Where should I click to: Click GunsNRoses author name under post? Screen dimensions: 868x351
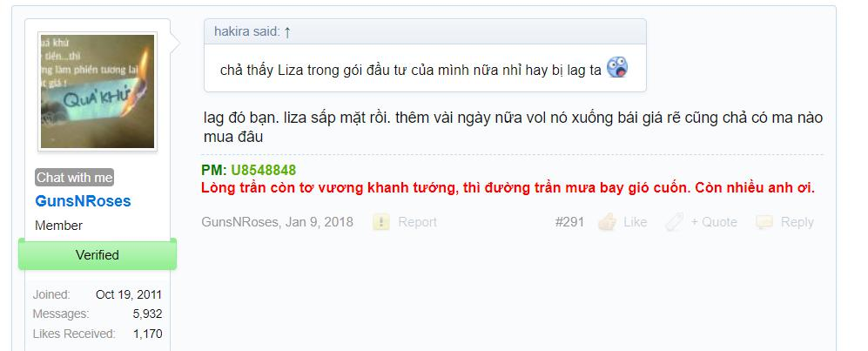pos(240,222)
